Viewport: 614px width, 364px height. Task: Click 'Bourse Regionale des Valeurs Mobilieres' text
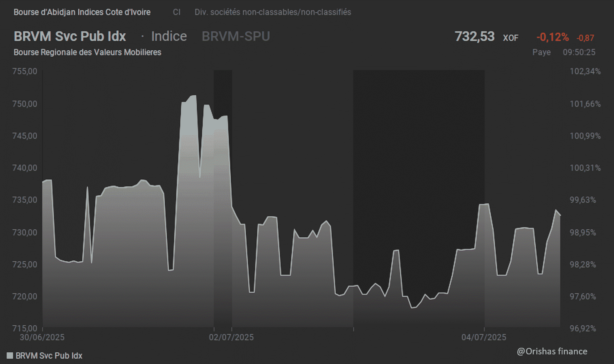coord(87,52)
